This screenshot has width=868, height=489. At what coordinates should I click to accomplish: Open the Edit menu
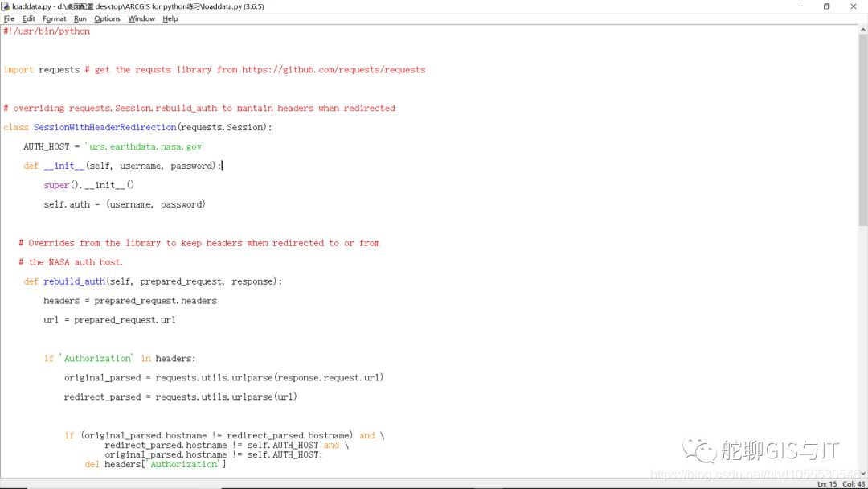click(x=29, y=18)
